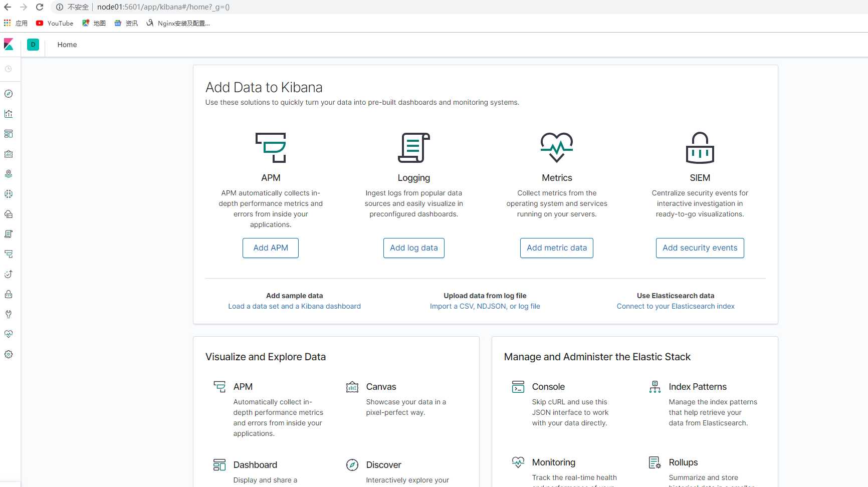Open the 地图 maps bookmark
This screenshot has height=487, width=868.
pyautogui.click(x=94, y=23)
